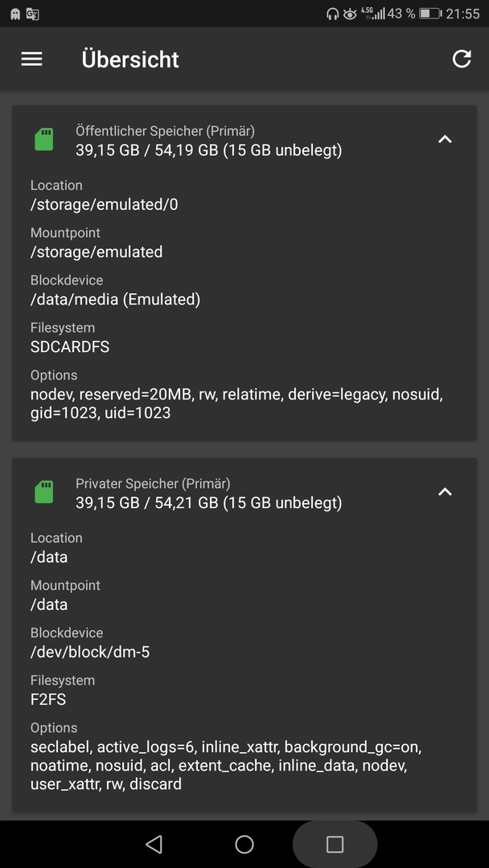489x868 pixels.
Task: Select the /dev/block/dm-5 blockdevice entry
Action: point(90,653)
